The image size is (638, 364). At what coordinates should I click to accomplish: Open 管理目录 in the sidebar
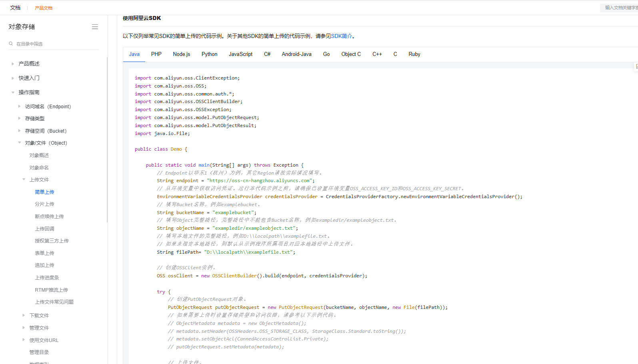pyautogui.click(x=39, y=352)
